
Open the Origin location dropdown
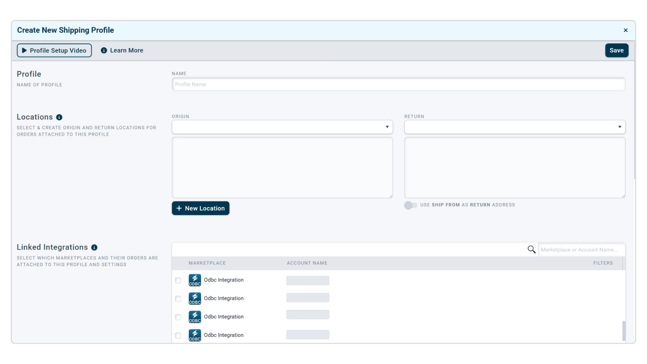(282, 127)
